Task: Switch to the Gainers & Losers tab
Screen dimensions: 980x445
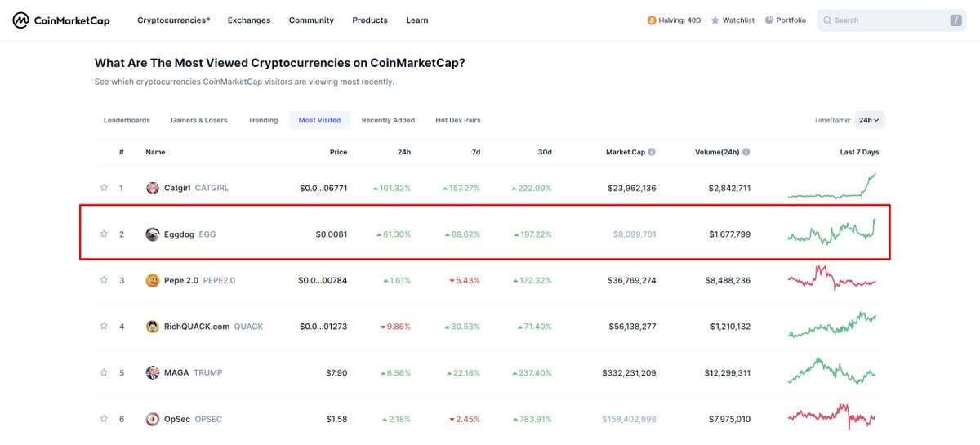Action: pyautogui.click(x=199, y=120)
